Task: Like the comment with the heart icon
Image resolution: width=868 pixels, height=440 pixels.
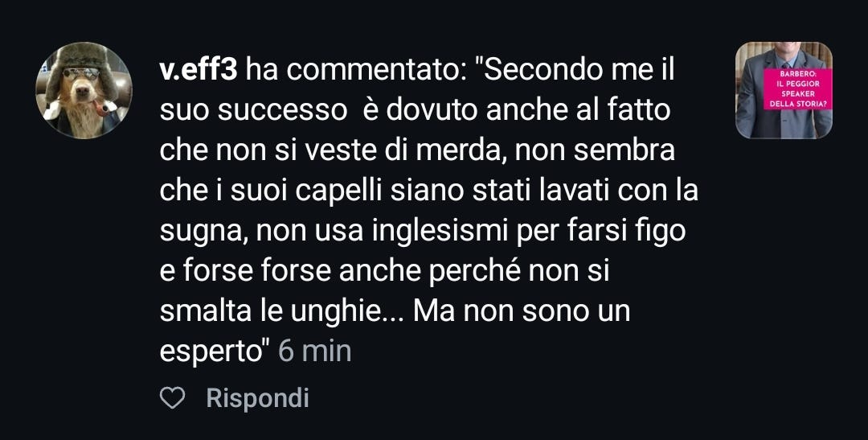Action: (172, 398)
